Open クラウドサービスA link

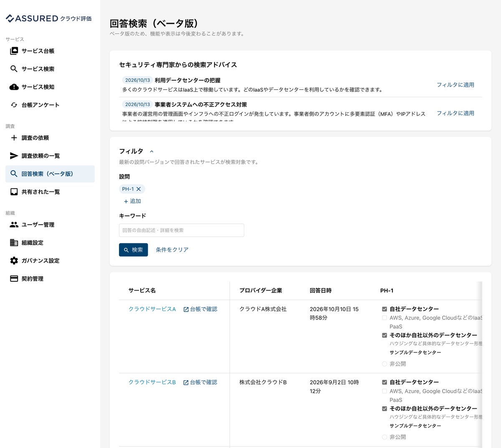152,309
